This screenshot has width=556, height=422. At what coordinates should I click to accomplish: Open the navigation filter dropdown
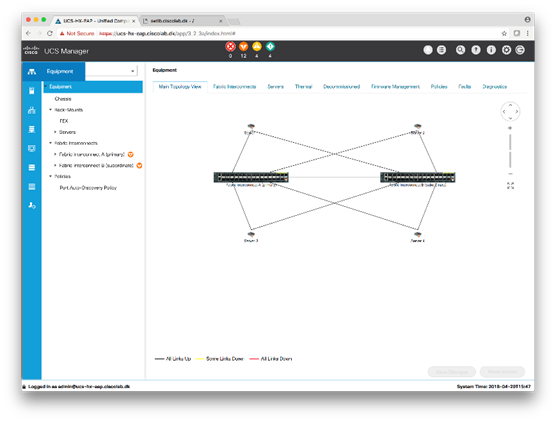[x=111, y=71]
